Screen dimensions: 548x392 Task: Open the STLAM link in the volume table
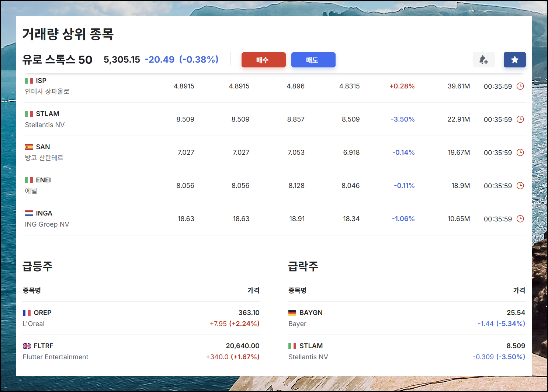[48, 114]
